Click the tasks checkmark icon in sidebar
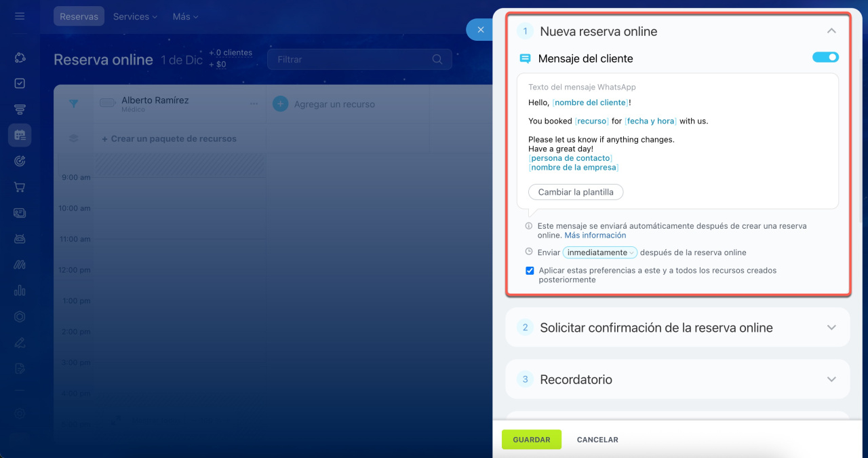This screenshot has width=868, height=458. 20,83
